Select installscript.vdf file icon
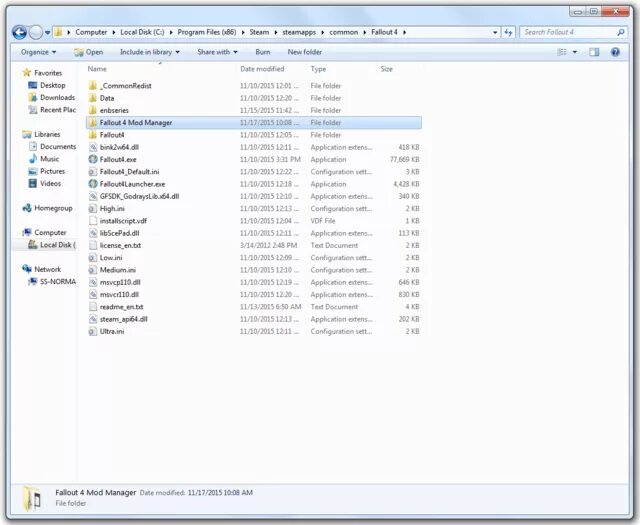The width and height of the screenshot is (640, 525). tap(93, 221)
